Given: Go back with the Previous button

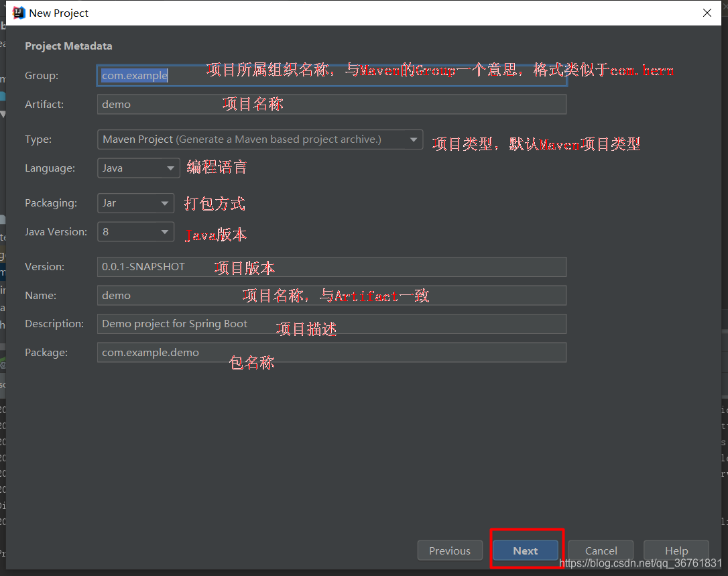Looking at the screenshot, I should (x=450, y=551).
